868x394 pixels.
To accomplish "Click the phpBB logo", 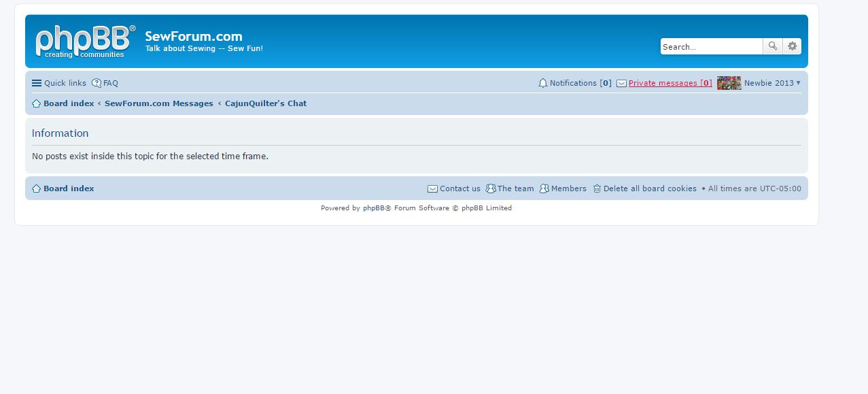I will tap(85, 42).
